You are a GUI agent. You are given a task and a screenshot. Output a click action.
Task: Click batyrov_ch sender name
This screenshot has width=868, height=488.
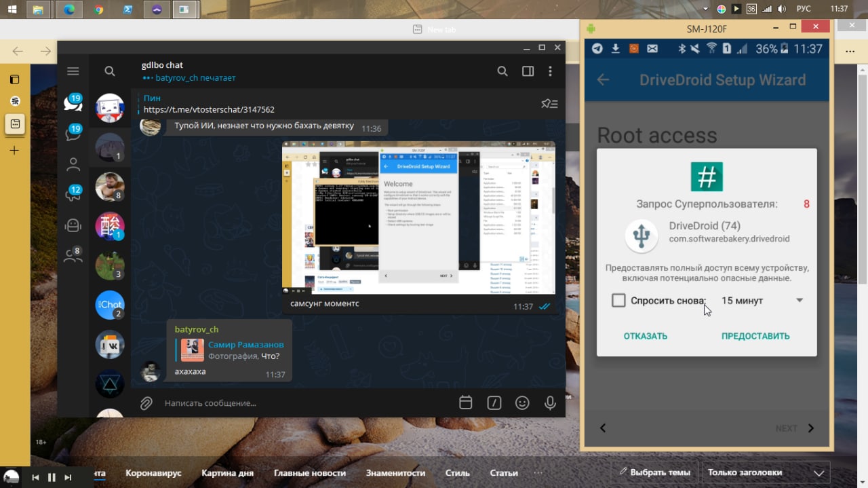point(197,329)
